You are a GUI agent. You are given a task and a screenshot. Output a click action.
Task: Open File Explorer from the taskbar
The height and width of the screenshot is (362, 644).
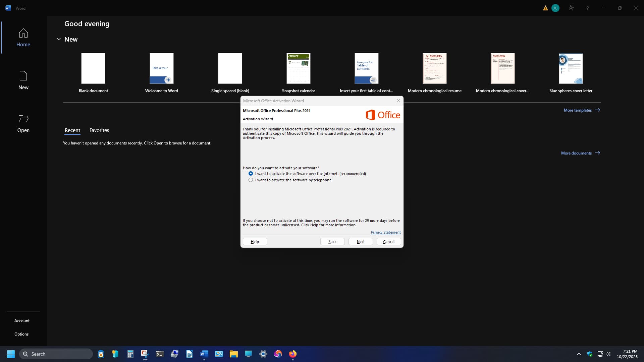(x=234, y=354)
